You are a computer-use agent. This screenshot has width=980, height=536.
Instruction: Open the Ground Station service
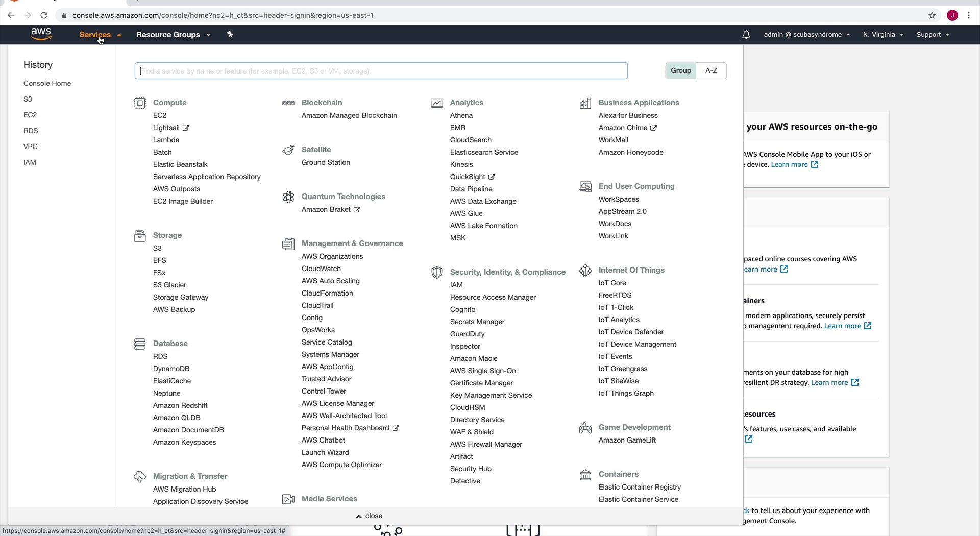[326, 162]
